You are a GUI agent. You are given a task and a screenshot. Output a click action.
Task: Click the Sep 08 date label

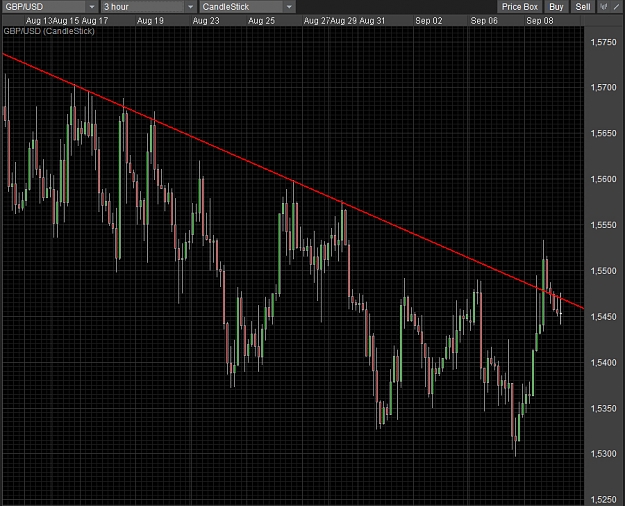[540, 21]
